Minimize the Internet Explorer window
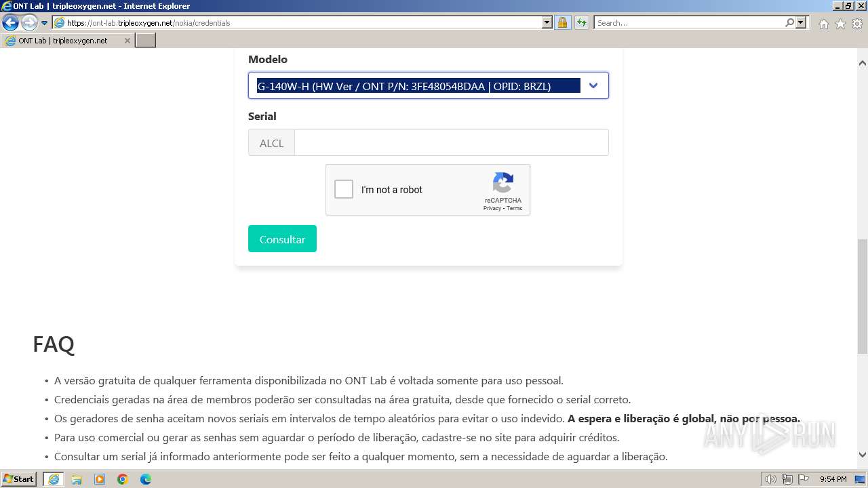 (x=836, y=6)
